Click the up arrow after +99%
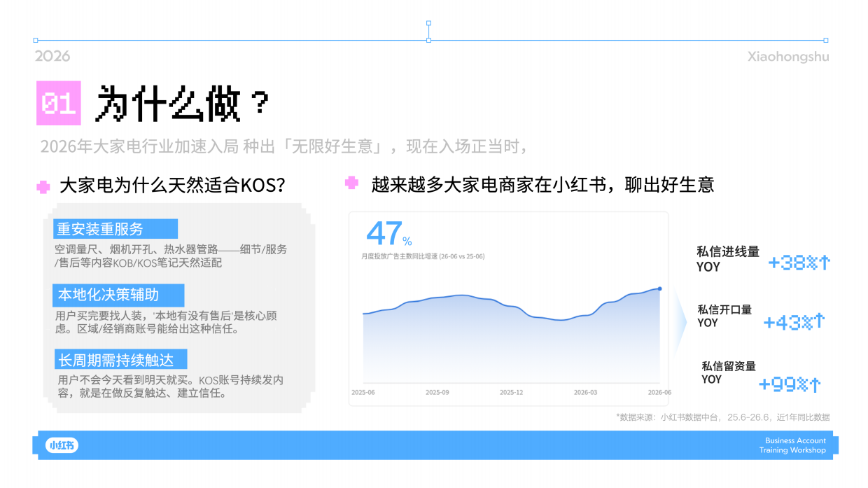Image resolution: width=868 pixels, height=488 pixels. coord(815,384)
